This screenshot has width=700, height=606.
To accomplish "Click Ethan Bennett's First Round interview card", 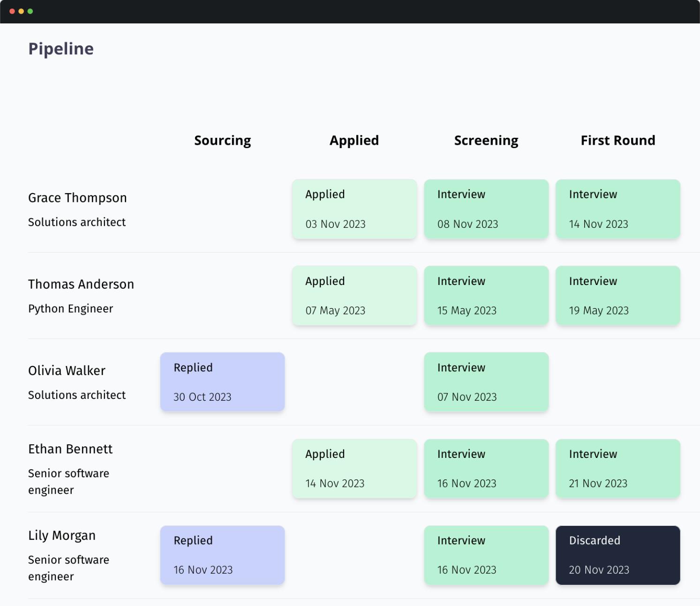I will click(617, 468).
